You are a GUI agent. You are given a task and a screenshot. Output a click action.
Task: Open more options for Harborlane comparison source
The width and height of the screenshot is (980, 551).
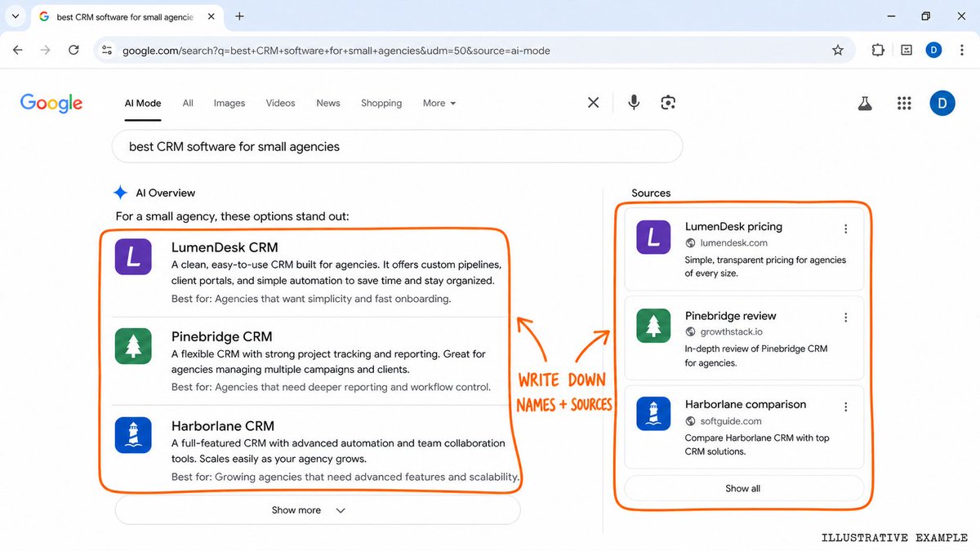click(x=846, y=407)
